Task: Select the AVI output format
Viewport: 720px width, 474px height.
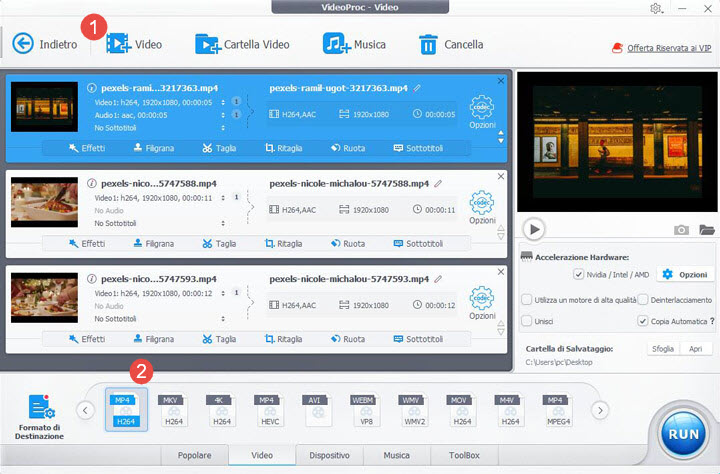Action: point(318,410)
